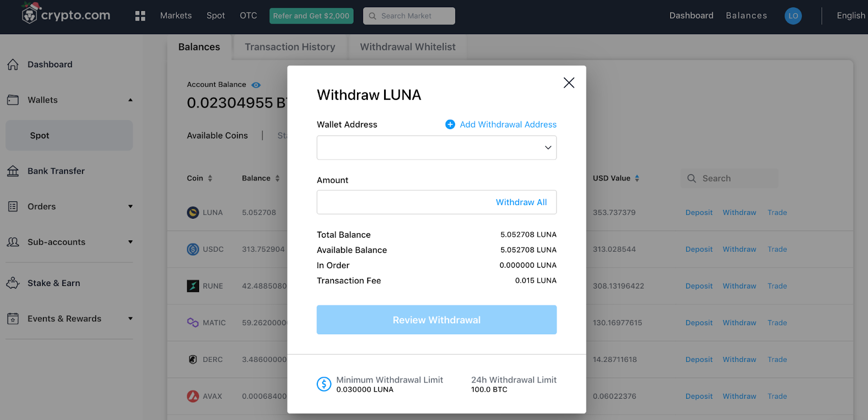Select the Available Coins sub-tab
The height and width of the screenshot is (420, 868).
pyautogui.click(x=218, y=136)
